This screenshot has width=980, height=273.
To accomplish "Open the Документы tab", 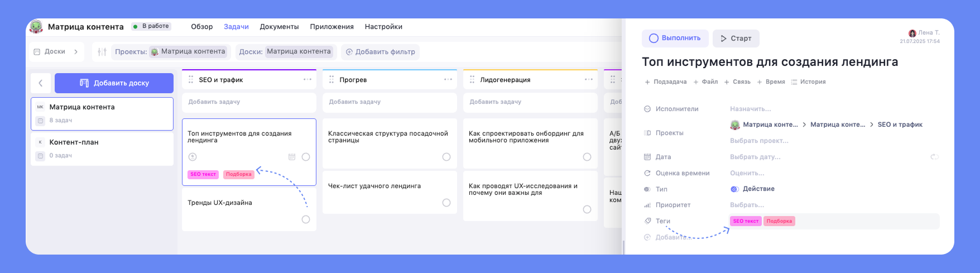I will coord(279,27).
